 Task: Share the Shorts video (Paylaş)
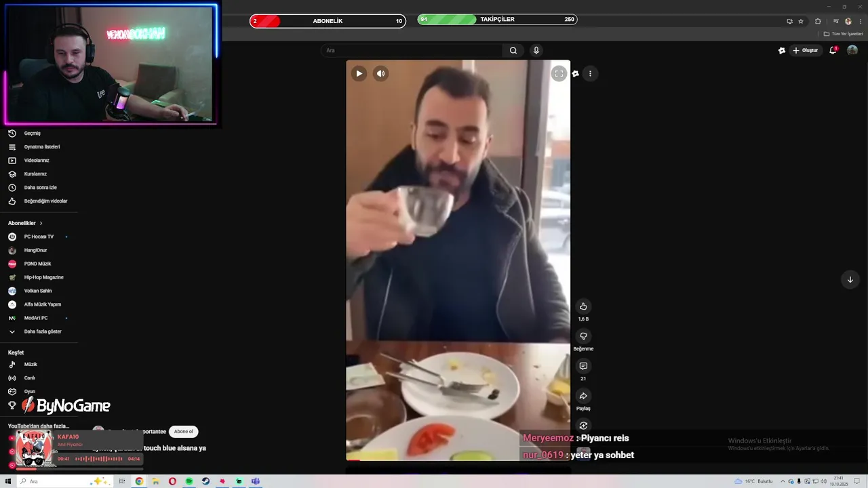pyautogui.click(x=583, y=396)
